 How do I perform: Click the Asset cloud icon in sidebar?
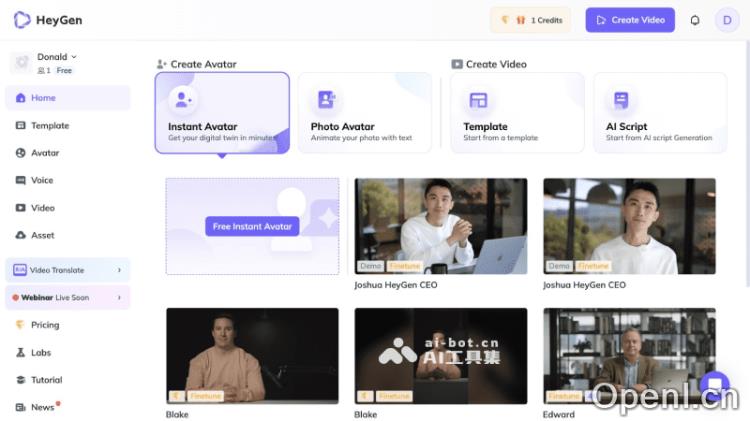[21, 236]
